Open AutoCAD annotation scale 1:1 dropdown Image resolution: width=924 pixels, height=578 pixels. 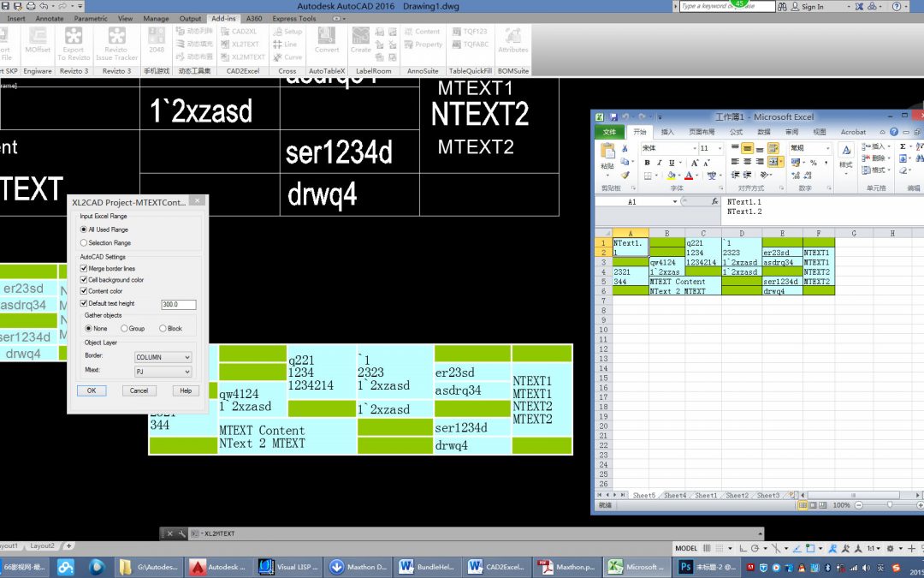tap(874, 548)
